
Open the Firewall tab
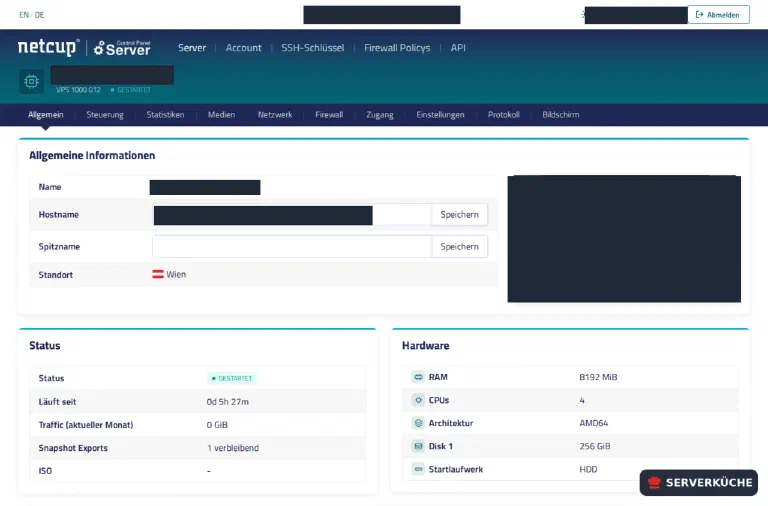click(329, 115)
